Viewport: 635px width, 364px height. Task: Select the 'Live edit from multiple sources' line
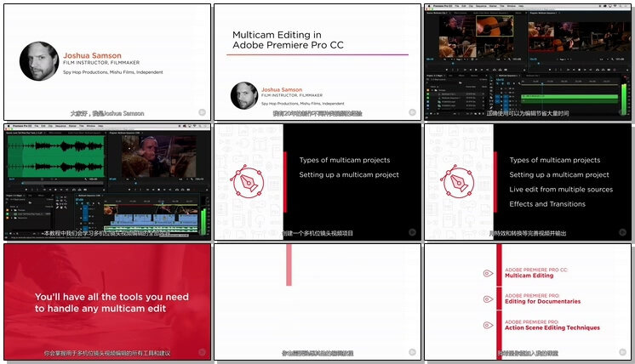pyautogui.click(x=561, y=190)
